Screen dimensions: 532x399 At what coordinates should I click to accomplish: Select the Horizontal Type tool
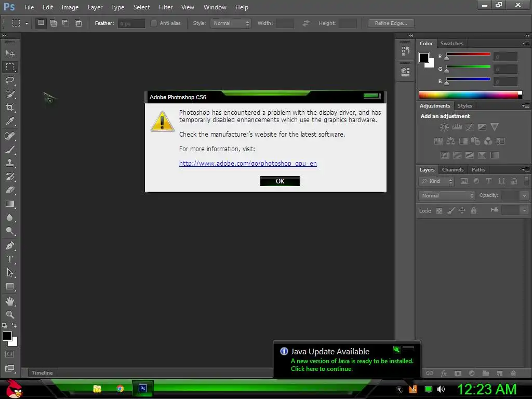tap(10, 259)
